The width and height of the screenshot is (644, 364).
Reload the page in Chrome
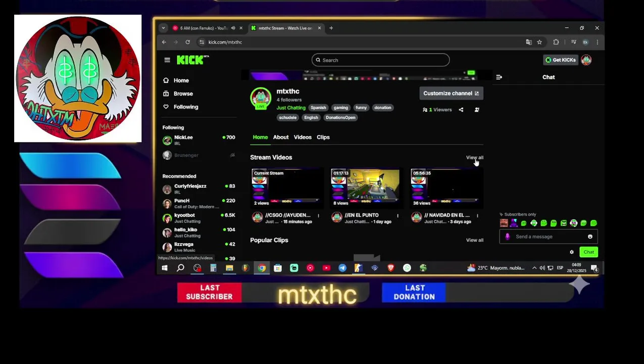187,42
